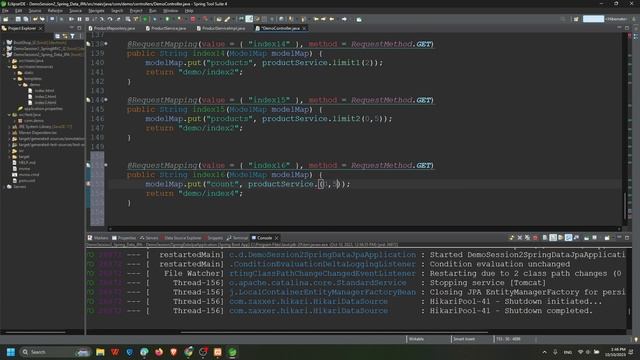
Task: Open File Explorer from taskbar
Action: 100,352
